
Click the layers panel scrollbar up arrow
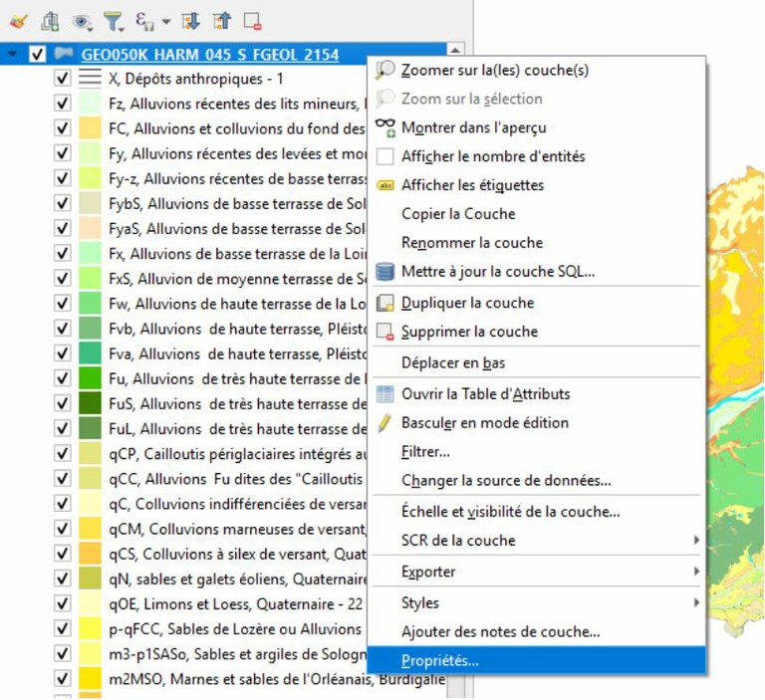(x=455, y=50)
